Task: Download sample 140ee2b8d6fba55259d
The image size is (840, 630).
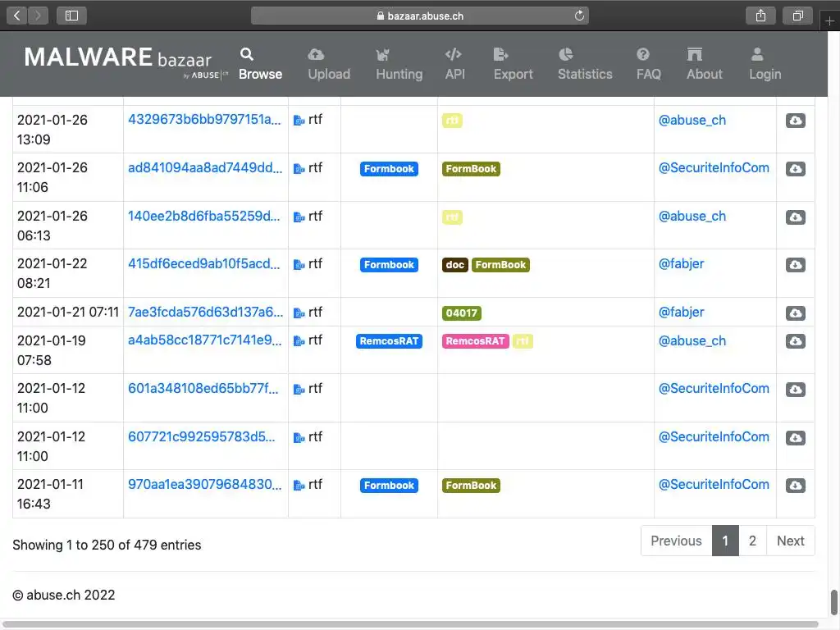Action: click(796, 217)
